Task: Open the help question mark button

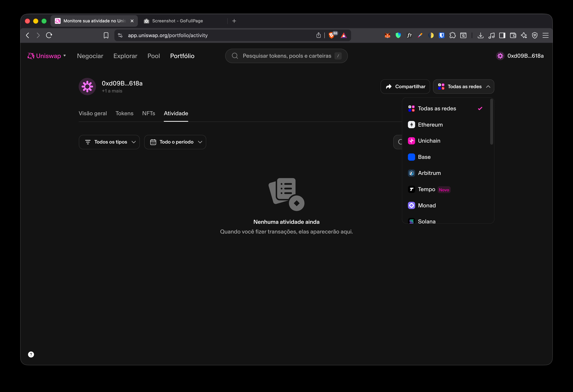Action: tap(31, 354)
